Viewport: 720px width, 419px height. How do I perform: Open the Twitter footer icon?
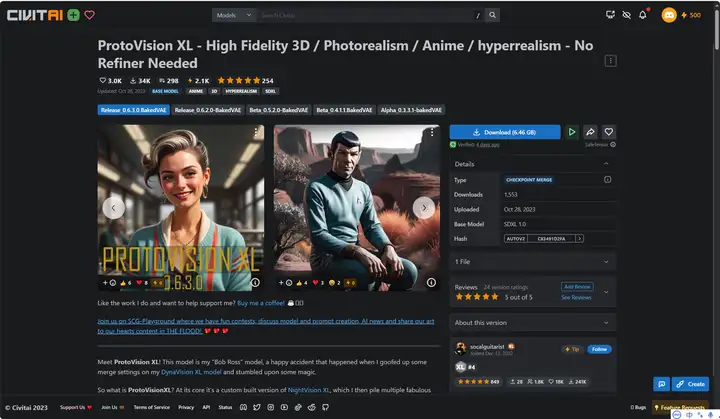257,407
